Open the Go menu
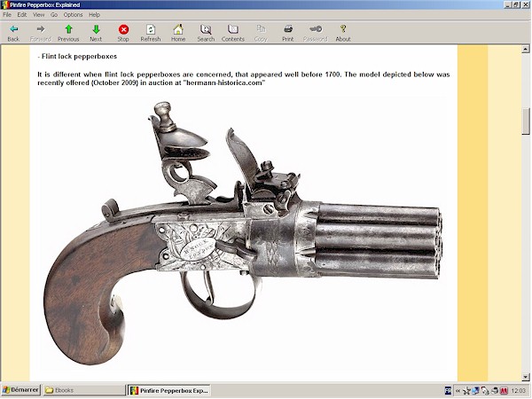 click(54, 14)
